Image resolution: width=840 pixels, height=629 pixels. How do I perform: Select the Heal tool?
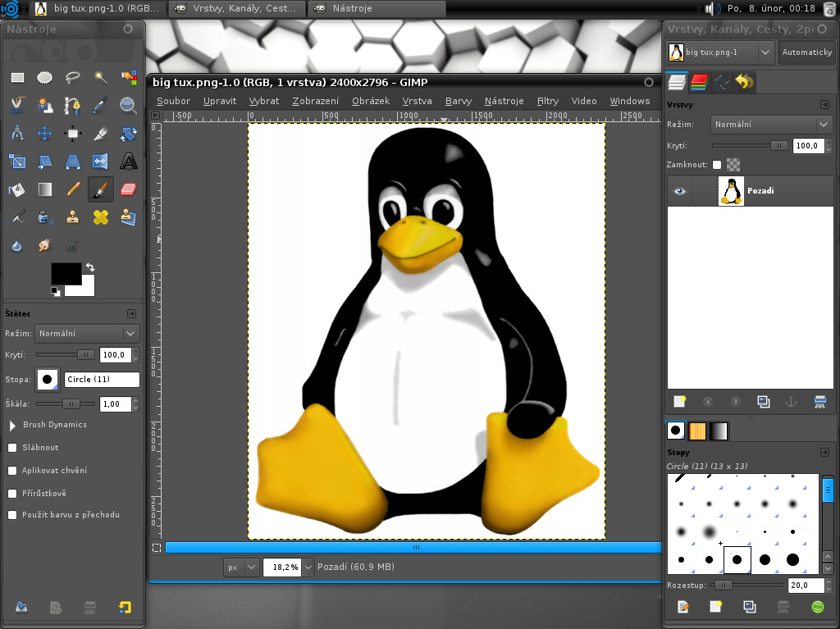[101, 217]
